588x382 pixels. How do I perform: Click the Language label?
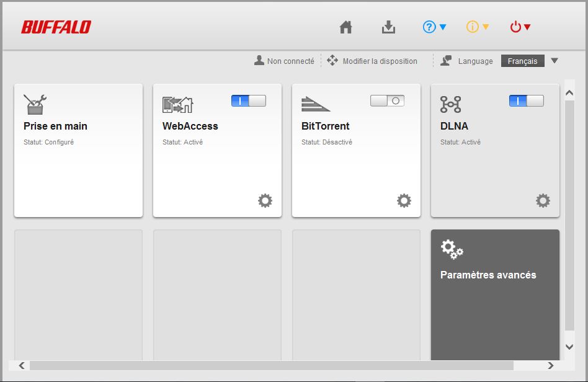click(476, 61)
